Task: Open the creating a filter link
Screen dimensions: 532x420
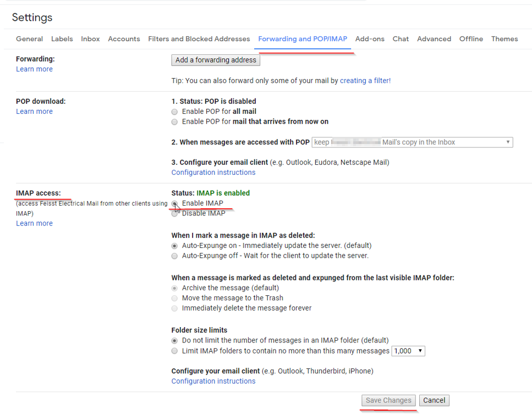Action: pos(365,80)
